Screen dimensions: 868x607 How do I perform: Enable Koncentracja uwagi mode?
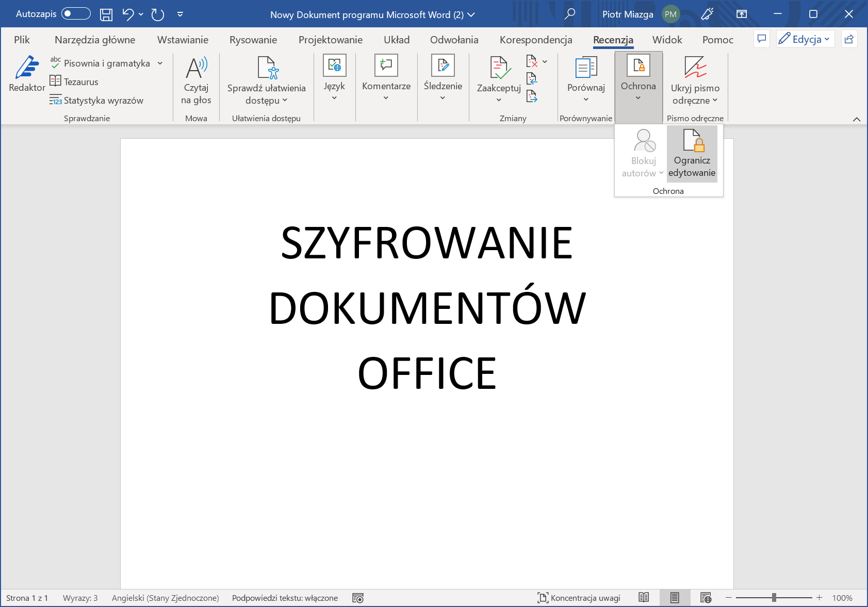[579, 598]
